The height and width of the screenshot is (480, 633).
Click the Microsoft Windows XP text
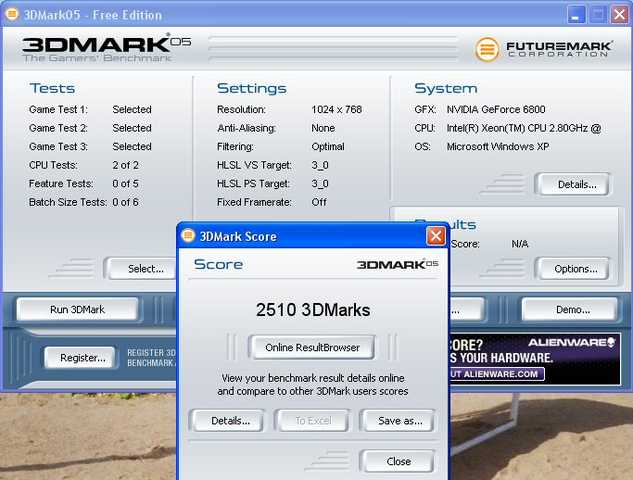498,147
